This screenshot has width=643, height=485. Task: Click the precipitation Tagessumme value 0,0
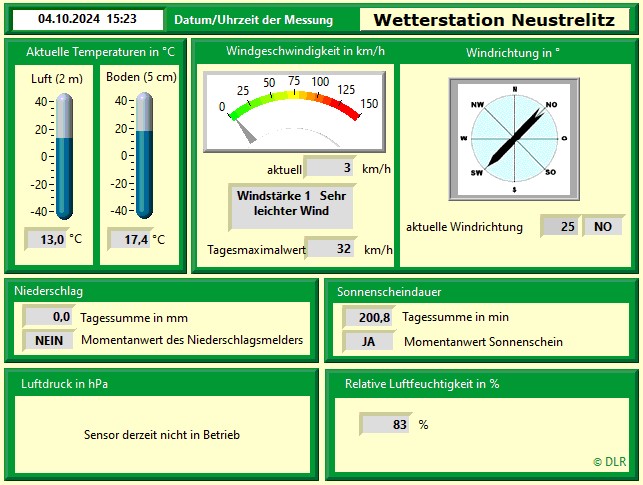[x=48, y=317]
